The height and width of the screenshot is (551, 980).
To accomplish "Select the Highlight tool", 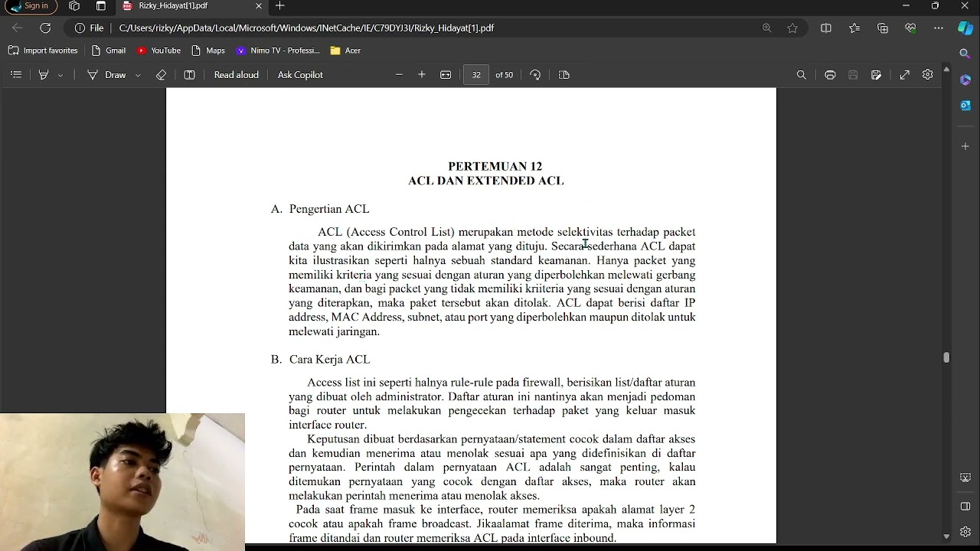I will (x=44, y=75).
